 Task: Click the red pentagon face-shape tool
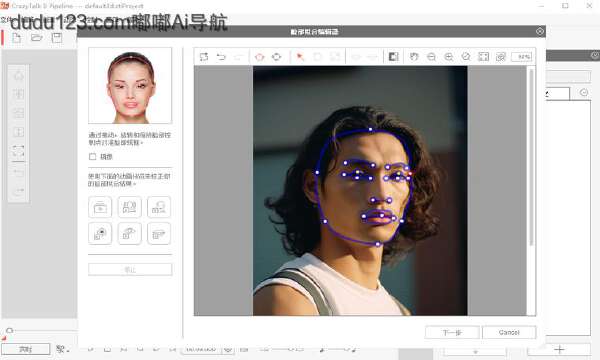point(259,57)
